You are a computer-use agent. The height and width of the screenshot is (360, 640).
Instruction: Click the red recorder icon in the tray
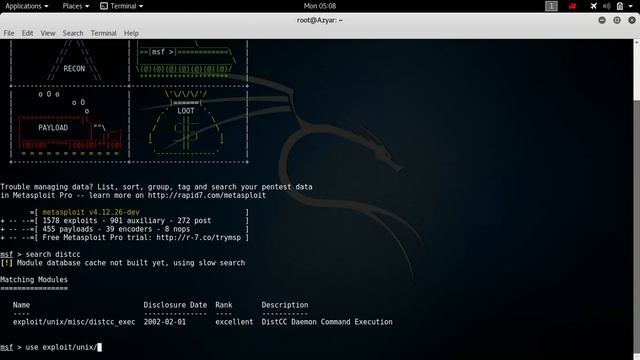pos(573,6)
